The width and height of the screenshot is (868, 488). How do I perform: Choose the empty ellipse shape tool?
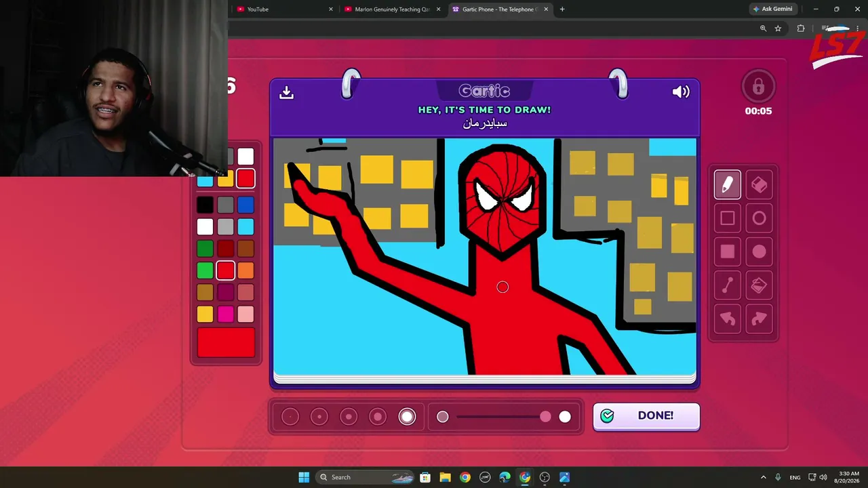759,218
